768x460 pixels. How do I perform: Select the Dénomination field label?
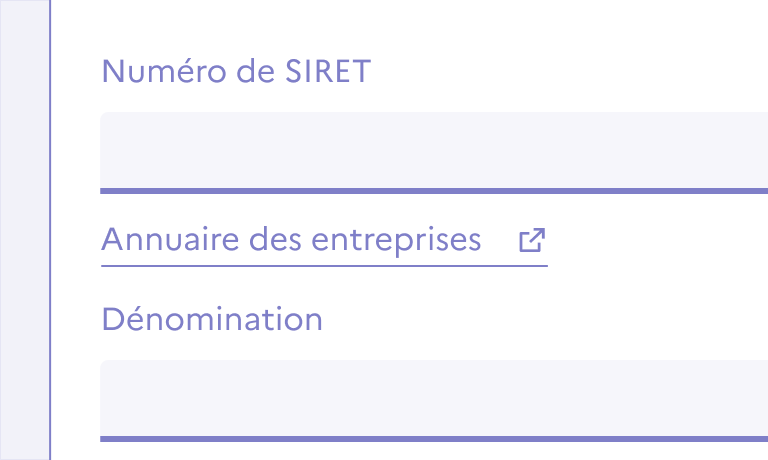[212, 319]
